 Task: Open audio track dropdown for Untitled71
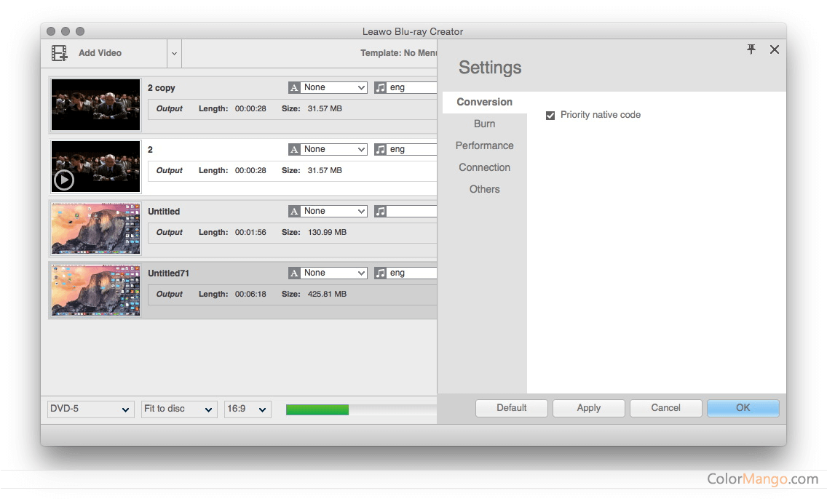point(411,273)
